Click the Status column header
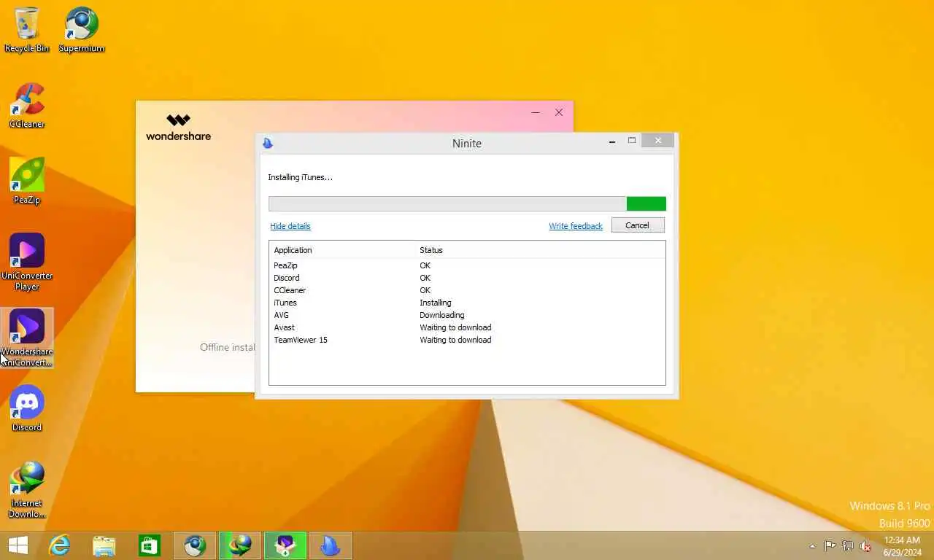This screenshot has height=560, width=934. click(x=540, y=250)
